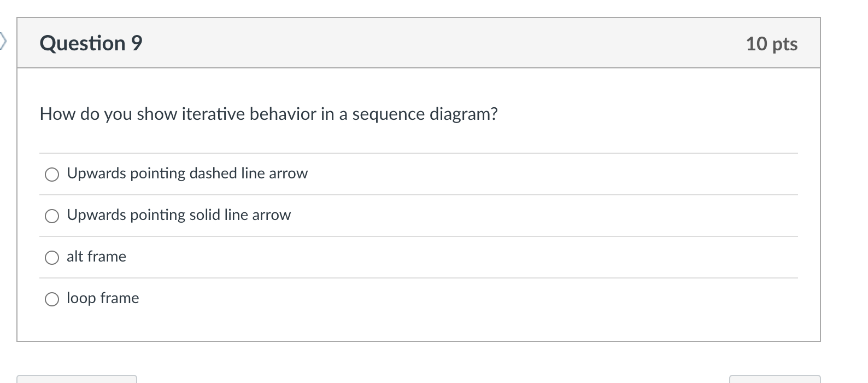Image resolution: width=868 pixels, height=383 pixels.
Task: Click the "loop frame" text label
Action: point(102,299)
